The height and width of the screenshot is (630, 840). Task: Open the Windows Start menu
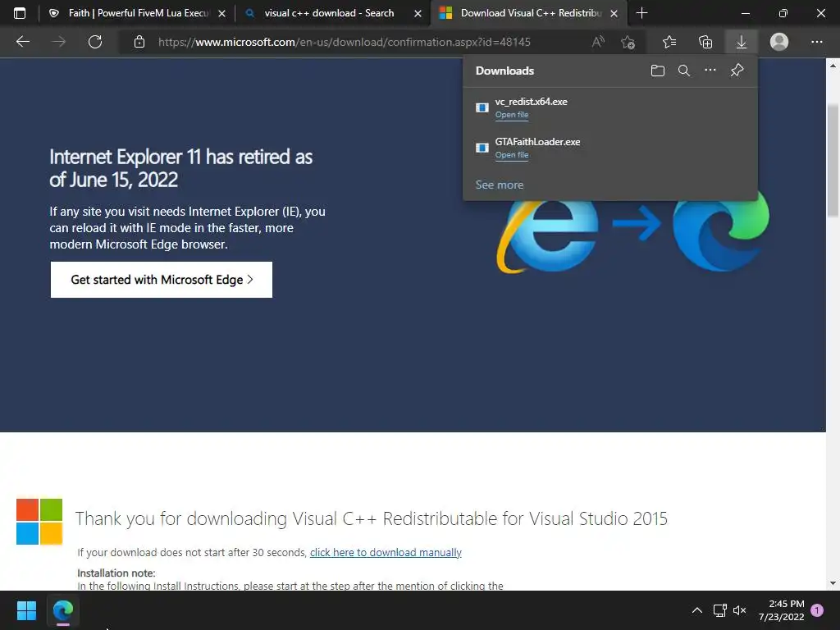[26, 610]
